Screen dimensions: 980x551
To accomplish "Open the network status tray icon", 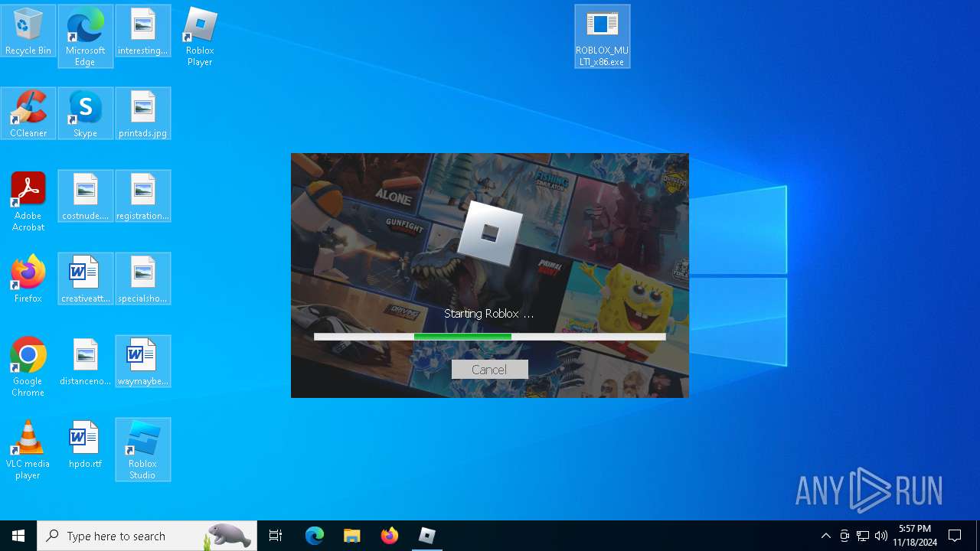I will [x=863, y=536].
